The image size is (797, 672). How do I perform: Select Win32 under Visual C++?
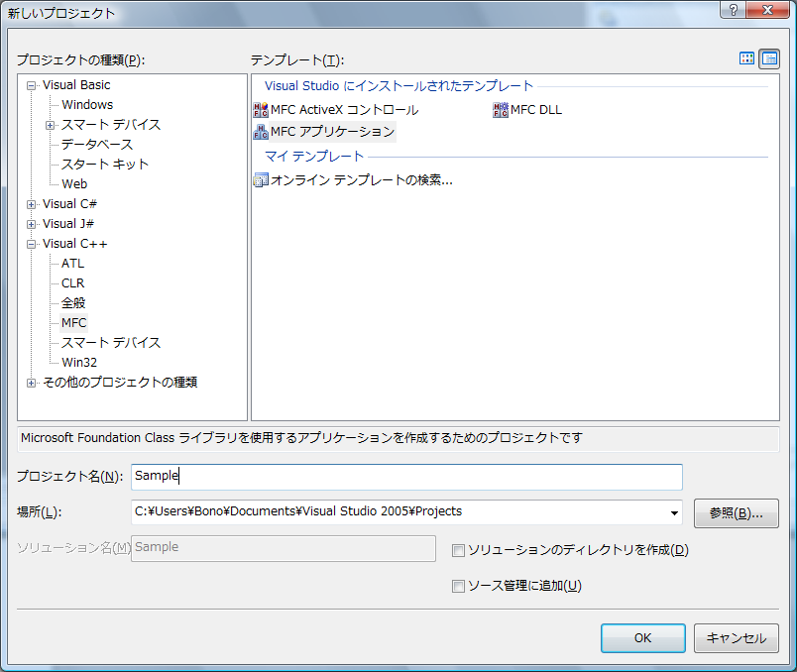79,363
